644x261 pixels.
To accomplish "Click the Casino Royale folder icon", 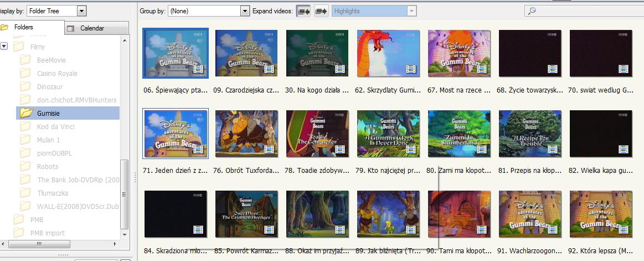I will [25, 74].
